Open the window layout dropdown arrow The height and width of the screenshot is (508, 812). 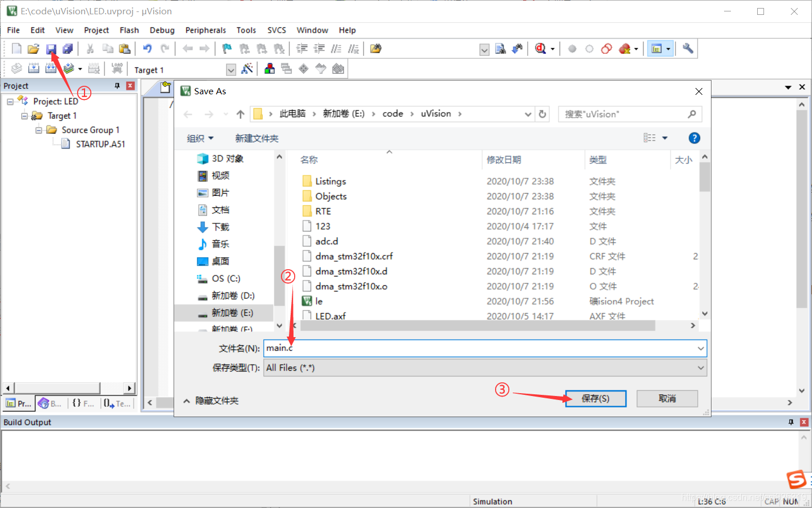point(668,49)
